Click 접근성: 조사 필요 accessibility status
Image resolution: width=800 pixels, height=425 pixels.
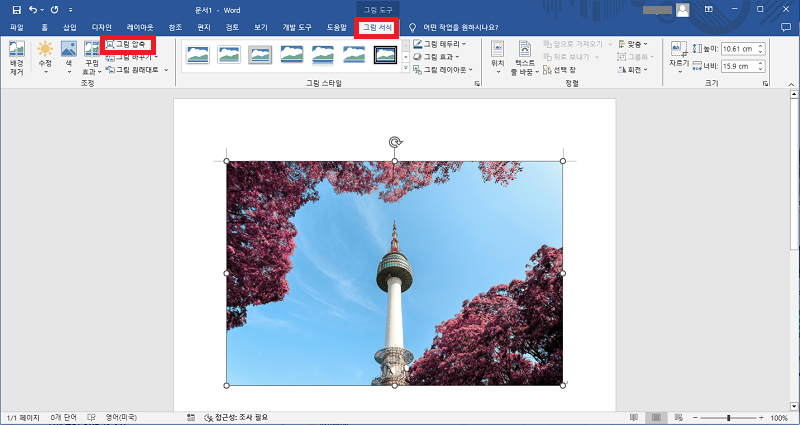click(236, 418)
